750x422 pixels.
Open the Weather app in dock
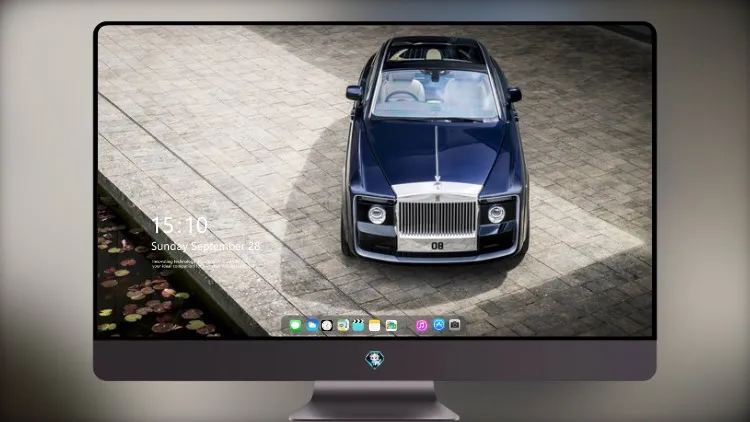pos(312,325)
